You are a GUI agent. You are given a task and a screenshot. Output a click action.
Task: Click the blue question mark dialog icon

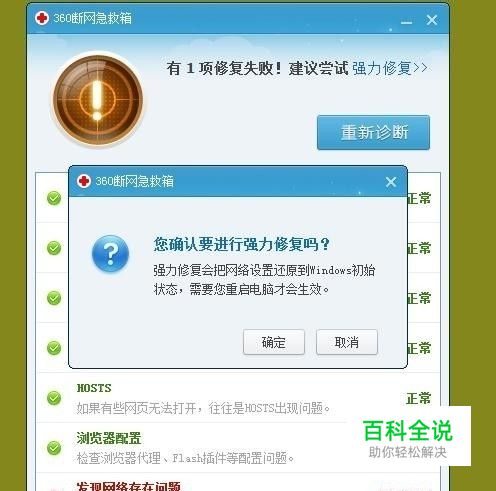pos(110,253)
